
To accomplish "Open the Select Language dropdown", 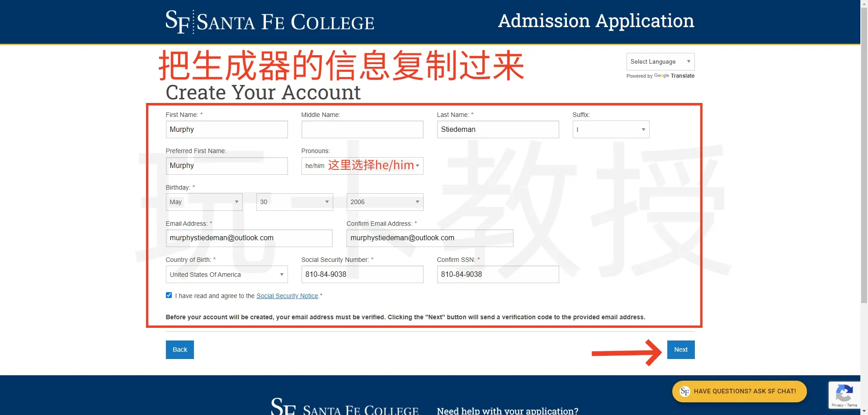I will [x=660, y=61].
